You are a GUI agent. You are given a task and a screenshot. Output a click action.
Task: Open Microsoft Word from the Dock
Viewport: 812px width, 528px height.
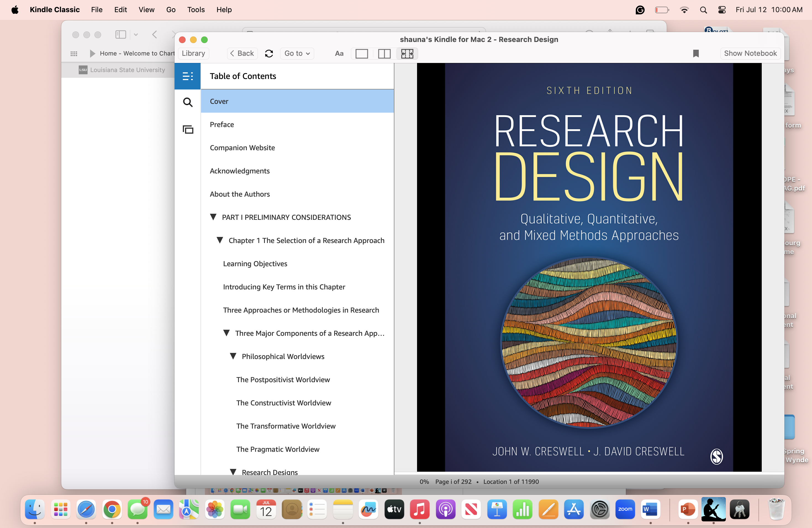pyautogui.click(x=651, y=509)
